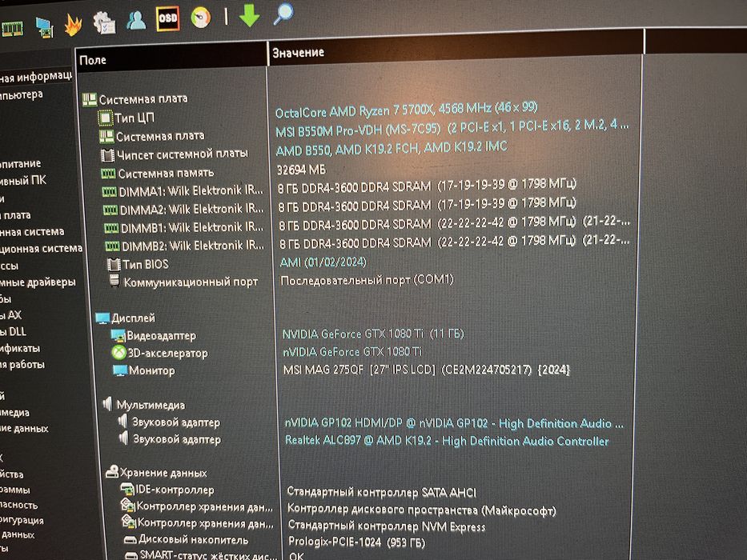Click the chip icon beside Чипсет системной платы
Screen dimensions: 747x560
click(107, 154)
